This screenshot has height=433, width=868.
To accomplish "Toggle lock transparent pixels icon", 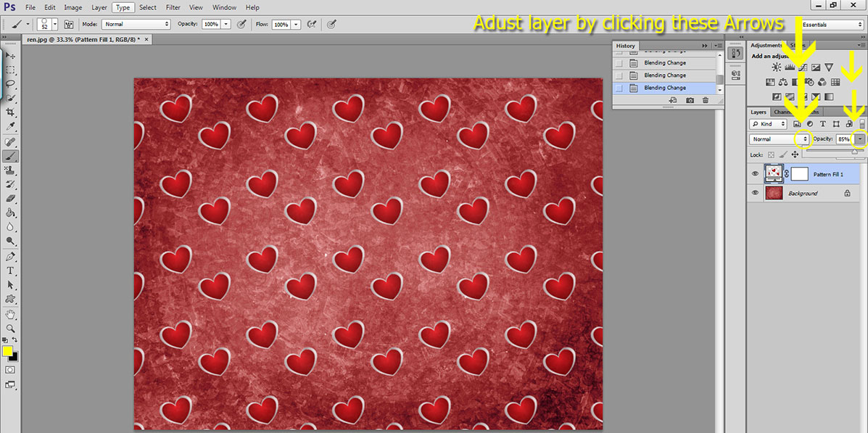I will pos(771,155).
